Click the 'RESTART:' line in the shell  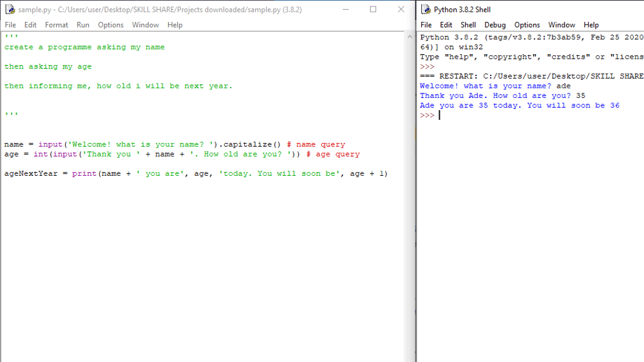coord(531,77)
